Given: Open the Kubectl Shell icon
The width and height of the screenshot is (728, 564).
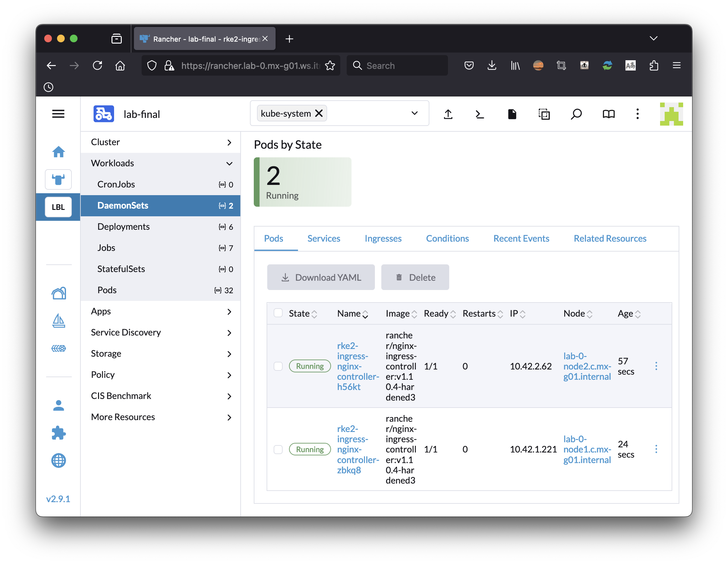Looking at the screenshot, I should coord(480,114).
